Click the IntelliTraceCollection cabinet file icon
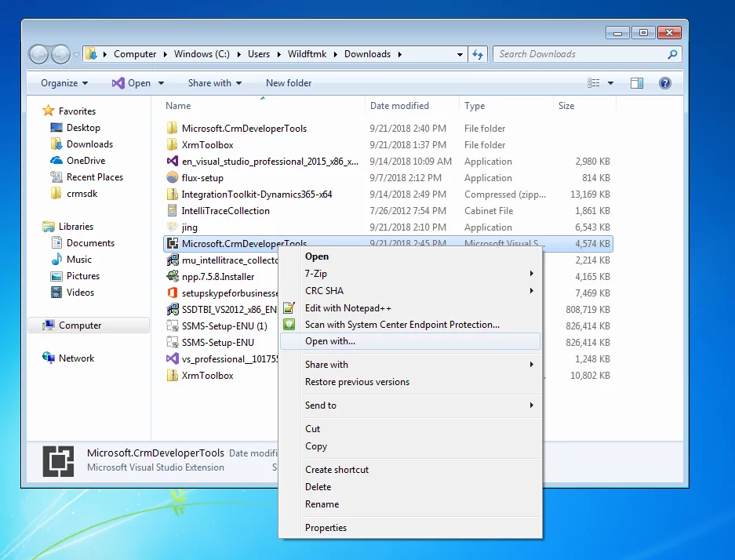Image resolution: width=735 pixels, height=560 pixels. (x=173, y=210)
